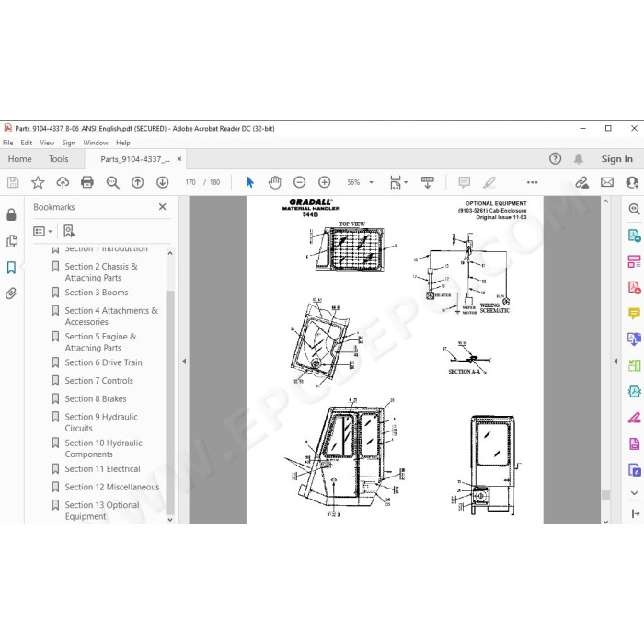Open Comment tool in right pane
The width and height of the screenshot is (644, 644).
coord(634,314)
